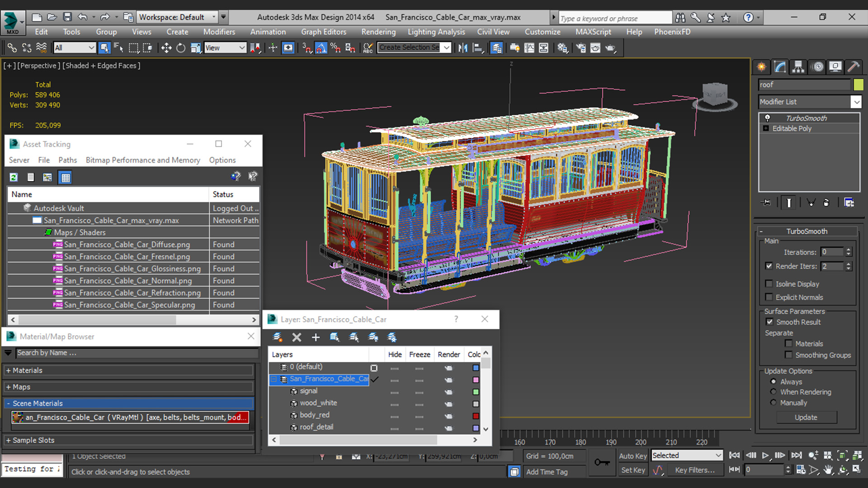Click the Create New Layer icon

tap(278, 337)
